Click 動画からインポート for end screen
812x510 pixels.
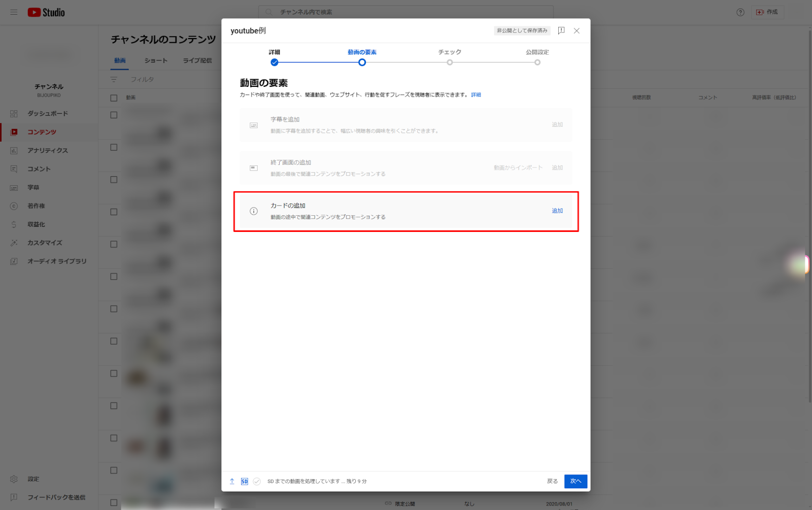click(x=518, y=168)
